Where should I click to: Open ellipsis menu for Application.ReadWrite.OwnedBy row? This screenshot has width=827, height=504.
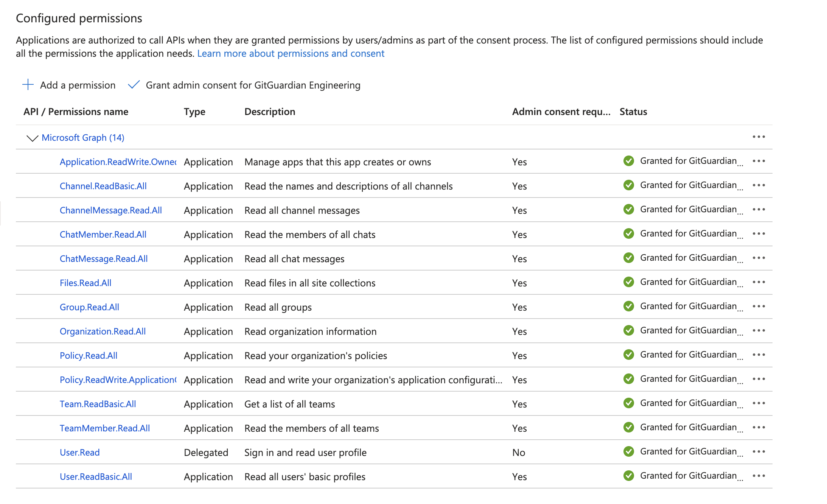[759, 161]
